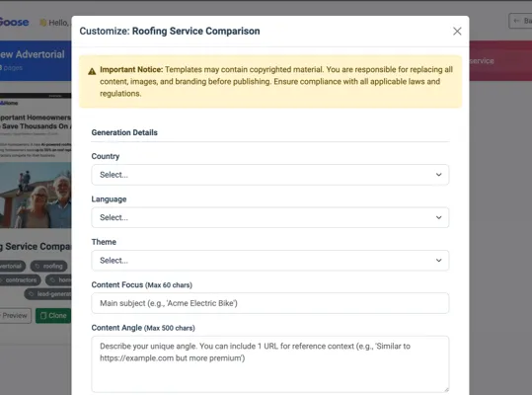The height and width of the screenshot is (395, 532).
Task: Expand the Country dropdown chevron
Action: (x=438, y=175)
